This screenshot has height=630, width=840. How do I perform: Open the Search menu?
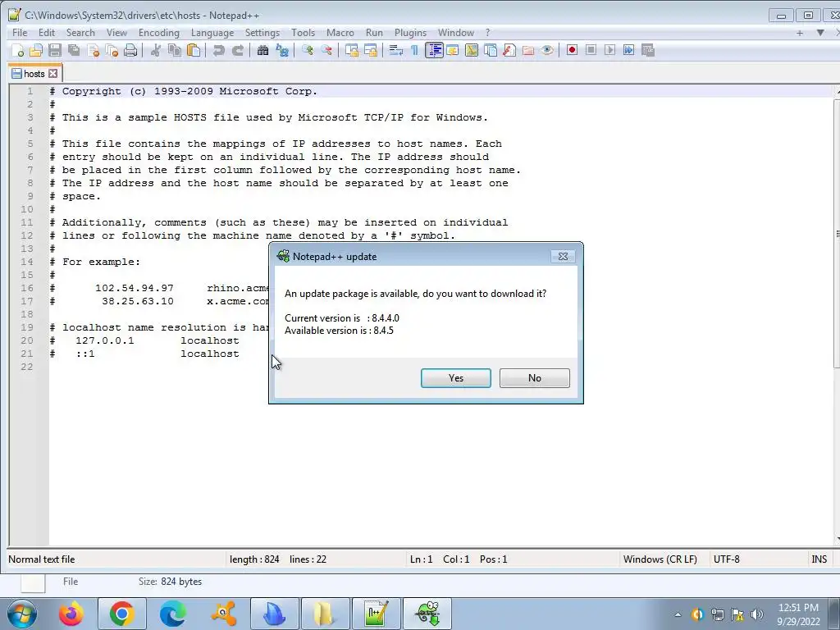(80, 33)
